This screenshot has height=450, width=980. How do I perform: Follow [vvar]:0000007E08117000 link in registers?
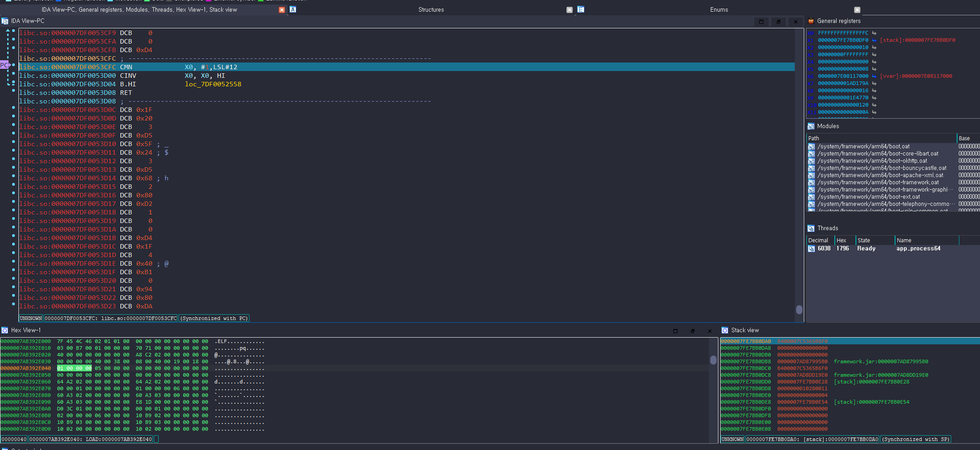click(x=916, y=76)
